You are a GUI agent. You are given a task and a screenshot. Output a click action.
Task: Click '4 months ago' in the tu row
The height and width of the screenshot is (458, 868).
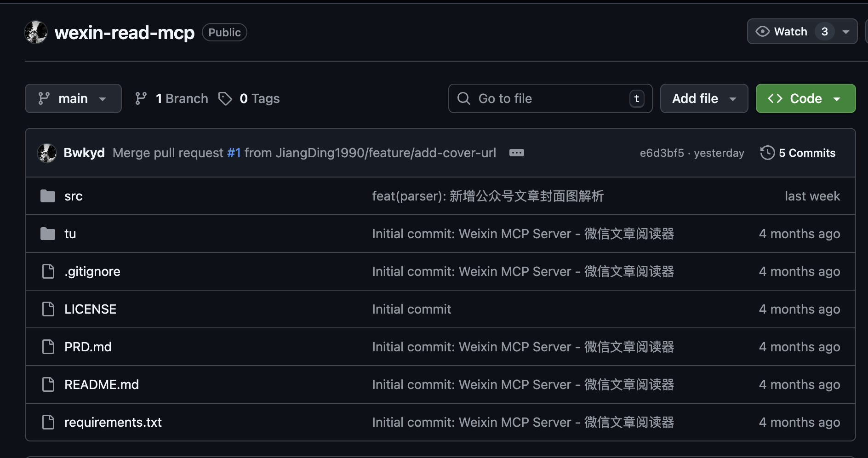[x=799, y=234]
